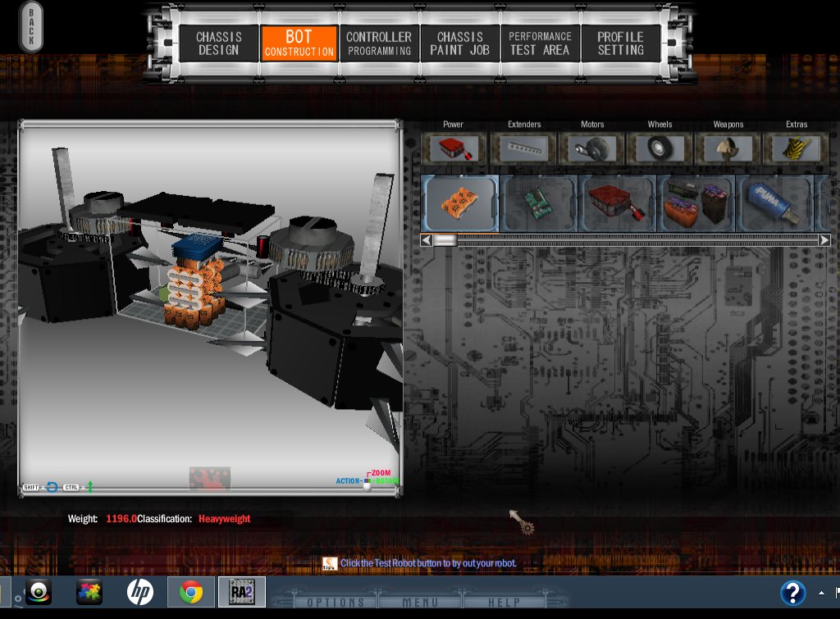This screenshot has width=840, height=619.
Task: Open the HP application in taskbar
Action: [139, 592]
